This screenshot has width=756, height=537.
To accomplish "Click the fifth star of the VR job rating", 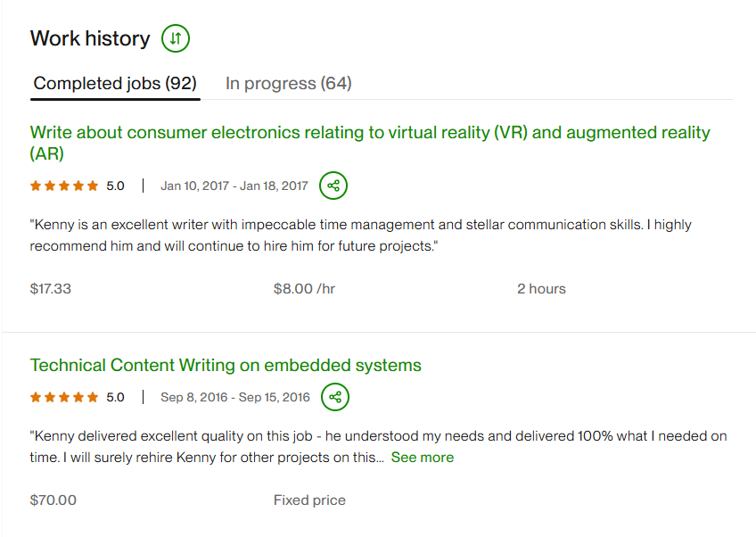I will (x=93, y=186).
